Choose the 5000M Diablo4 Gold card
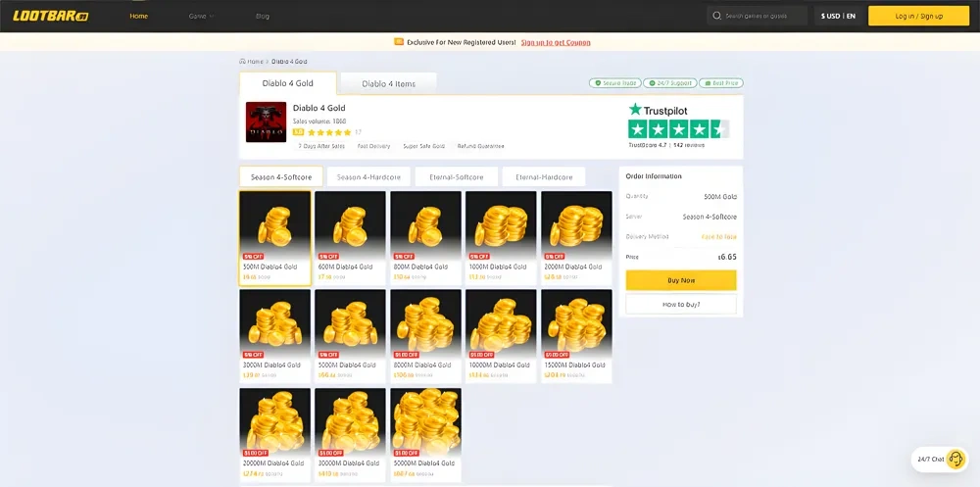This screenshot has width=980, height=487. [x=350, y=336]
